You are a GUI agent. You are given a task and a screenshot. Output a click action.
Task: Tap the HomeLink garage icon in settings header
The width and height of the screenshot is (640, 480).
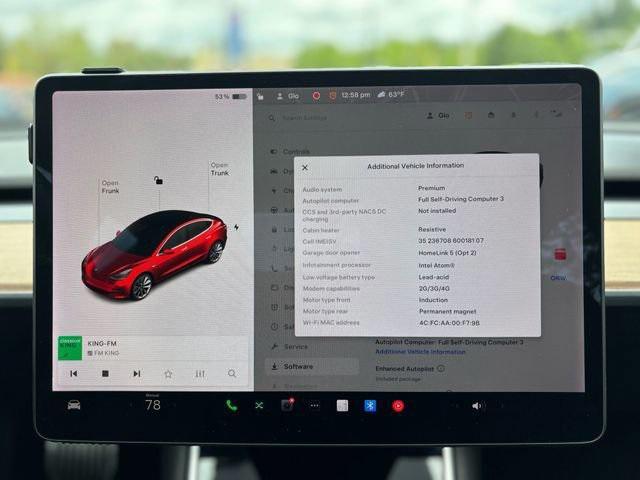[x=491, y=116]
